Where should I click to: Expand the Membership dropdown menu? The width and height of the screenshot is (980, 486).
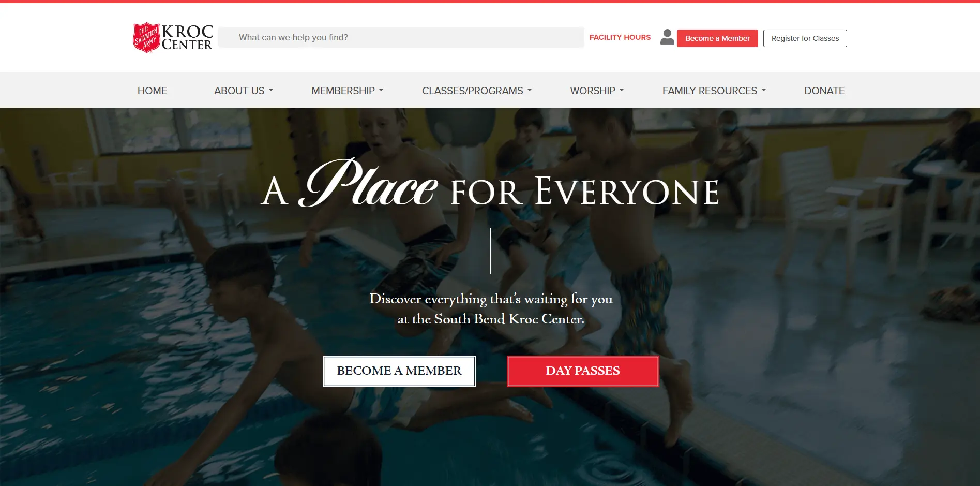pyautogui.click(x=348, y=91)
